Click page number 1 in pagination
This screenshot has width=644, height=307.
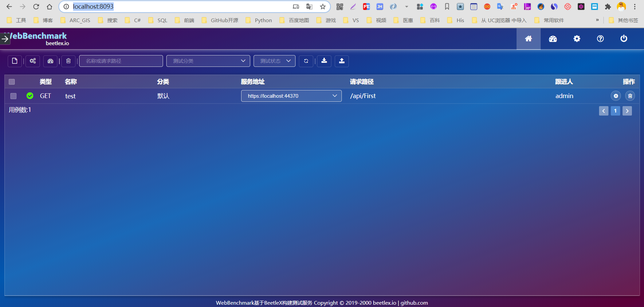615,111
